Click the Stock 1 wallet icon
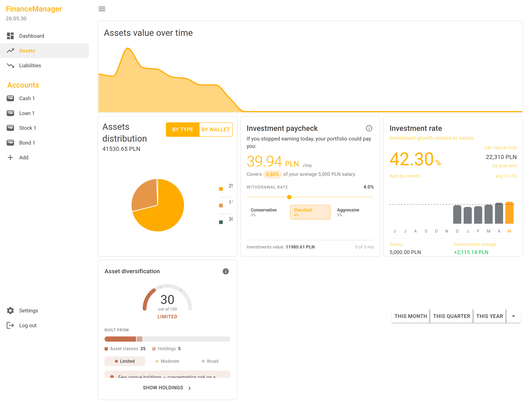Viewport: 532px width, 403px height. tap(10, 128)
